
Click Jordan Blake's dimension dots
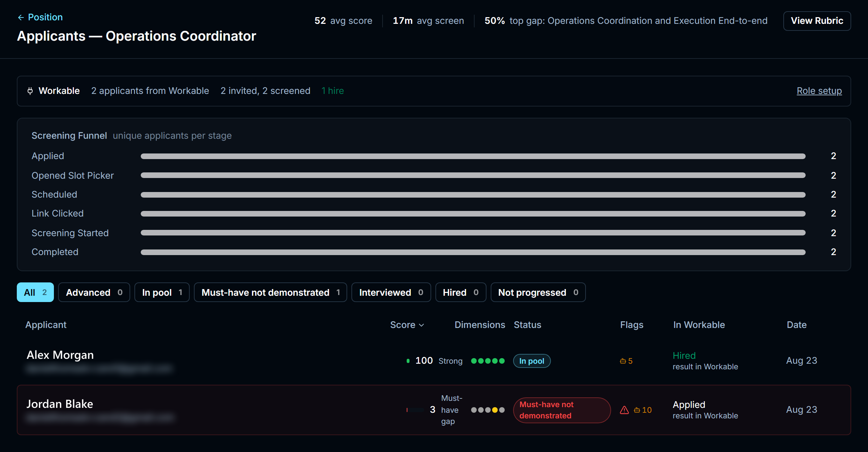(x=488, y=410)
